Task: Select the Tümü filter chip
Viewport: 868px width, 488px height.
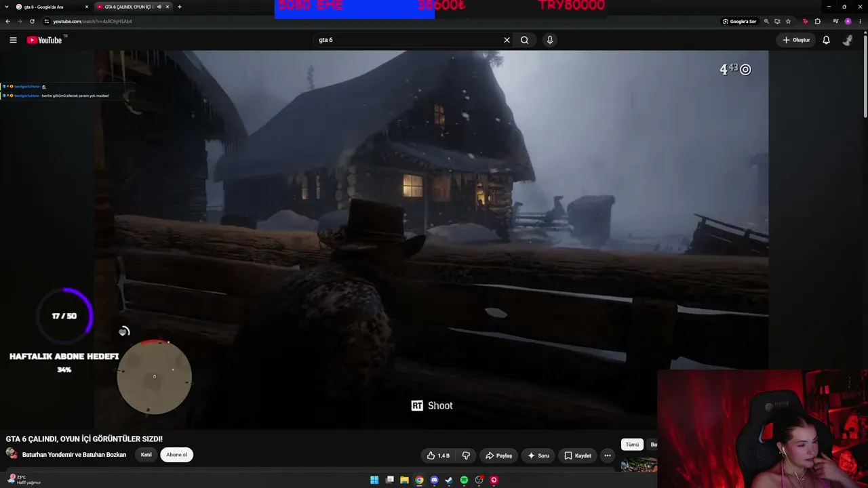Action: pos(632,445)
